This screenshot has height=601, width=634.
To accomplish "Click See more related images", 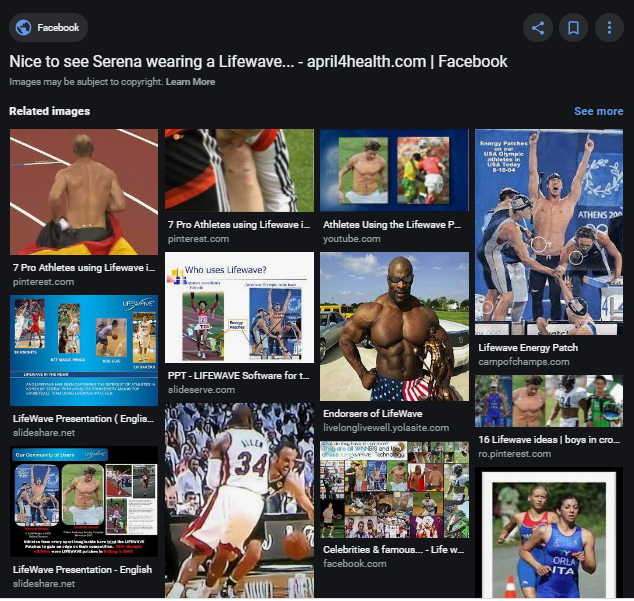I will click(x=598, y=111).
